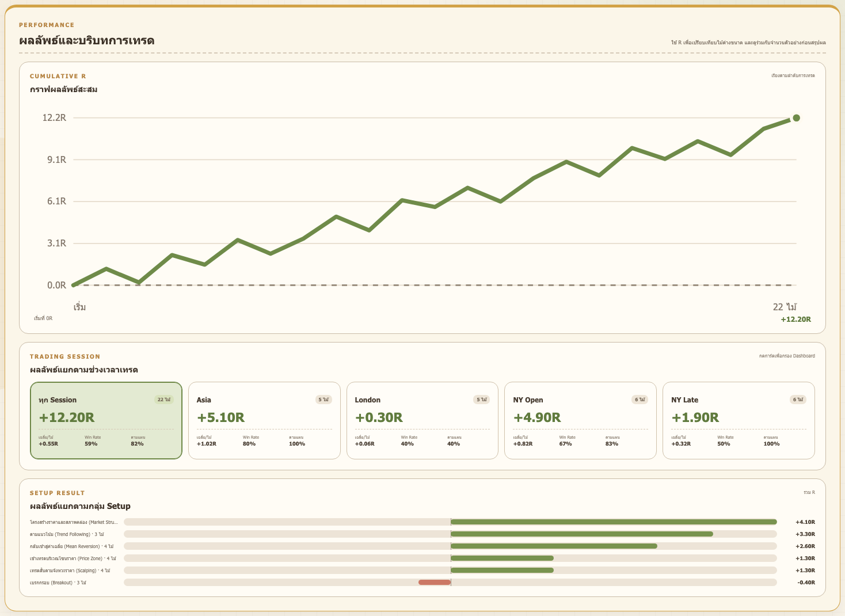The width and height of the screenshot is (845, 616).
Task: Click the Mean Reversion setup green bar
Action: (554, 546)
